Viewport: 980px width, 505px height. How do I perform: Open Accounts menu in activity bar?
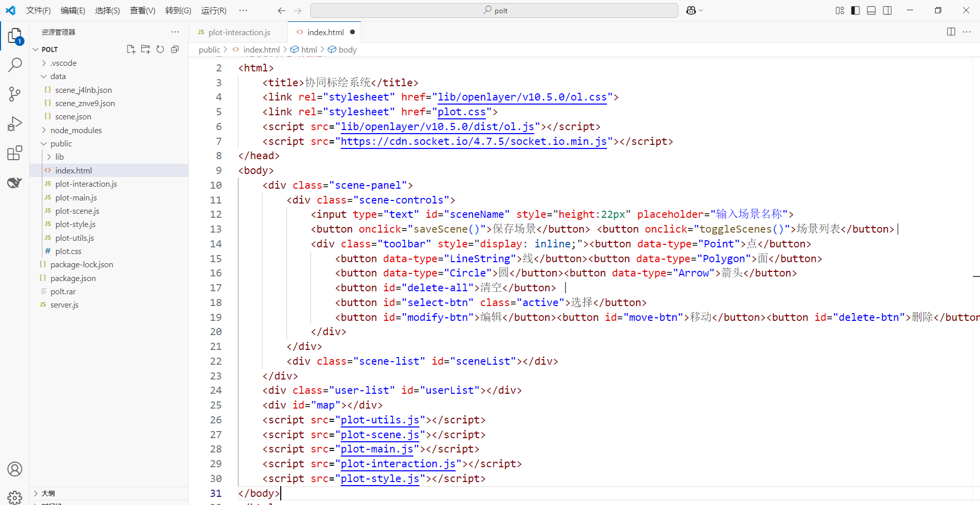pyautogui.click(x=15, y=469)
